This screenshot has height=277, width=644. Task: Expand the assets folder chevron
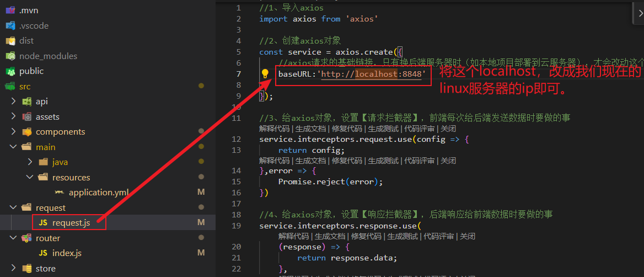tap(14, 117)
